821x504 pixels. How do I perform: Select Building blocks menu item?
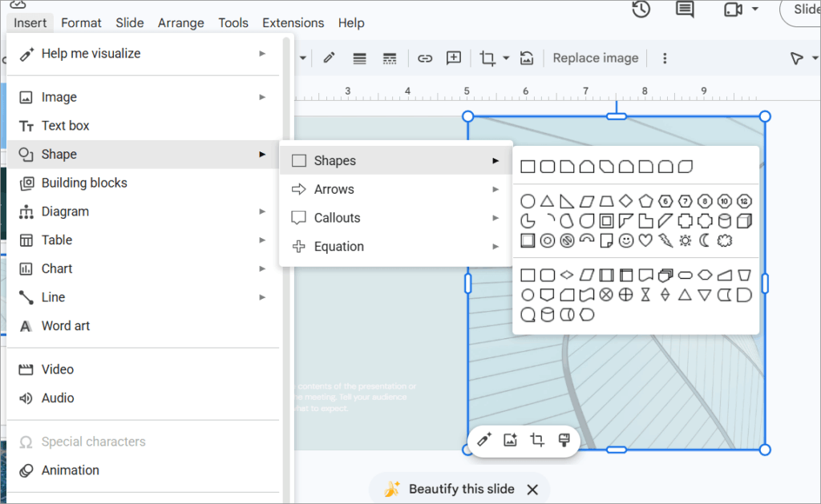point(144,183)
